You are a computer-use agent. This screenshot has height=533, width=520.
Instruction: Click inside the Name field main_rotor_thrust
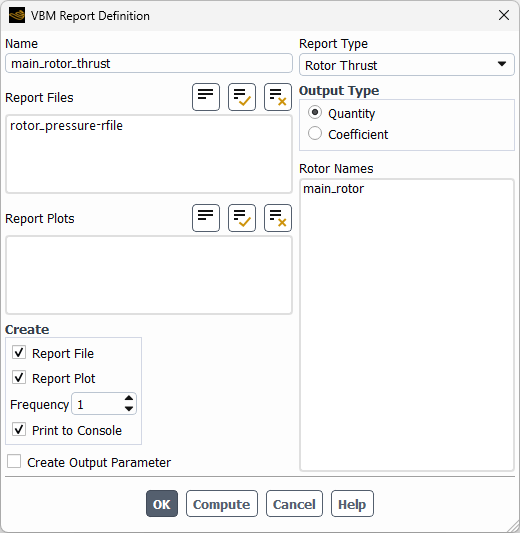point(149,63)
